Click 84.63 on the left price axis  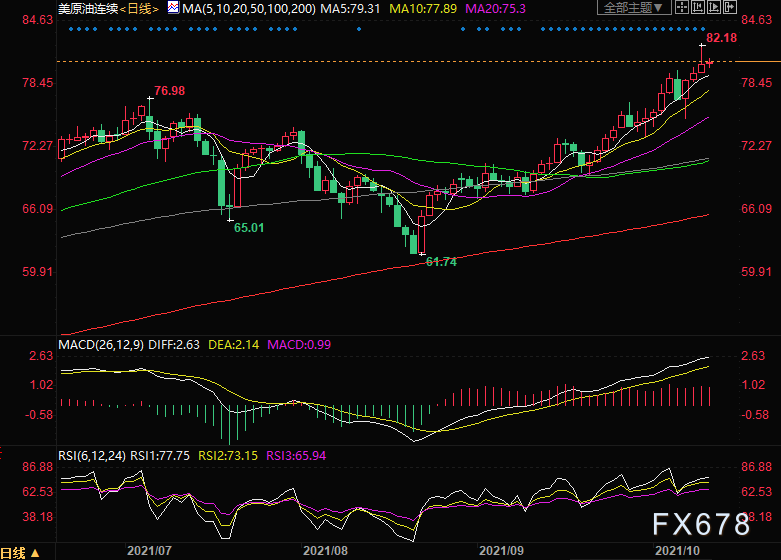38,20
